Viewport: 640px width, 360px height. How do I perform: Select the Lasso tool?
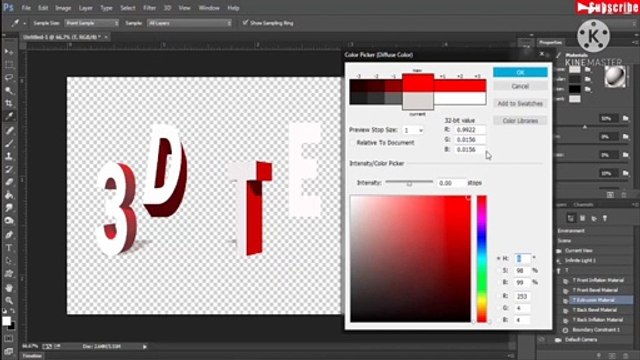pyautogui.click(x=9, y=78)
